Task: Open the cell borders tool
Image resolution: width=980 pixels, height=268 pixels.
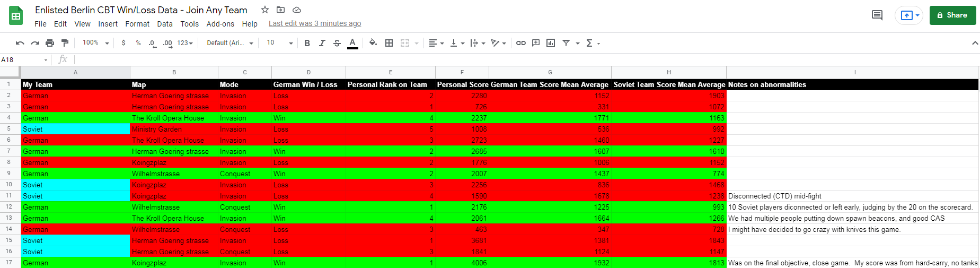Action: coord(389,43)
